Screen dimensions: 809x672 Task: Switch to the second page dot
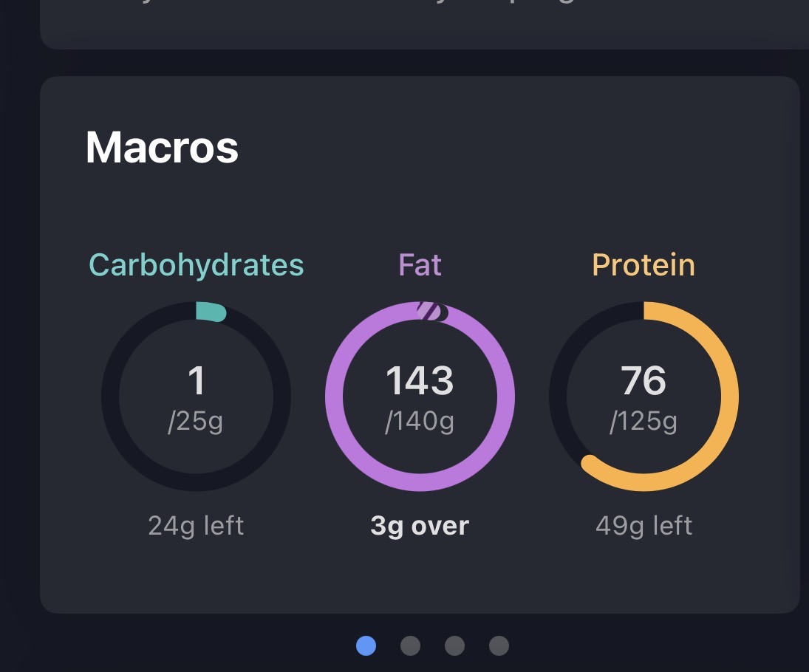[x=410, y=646]
